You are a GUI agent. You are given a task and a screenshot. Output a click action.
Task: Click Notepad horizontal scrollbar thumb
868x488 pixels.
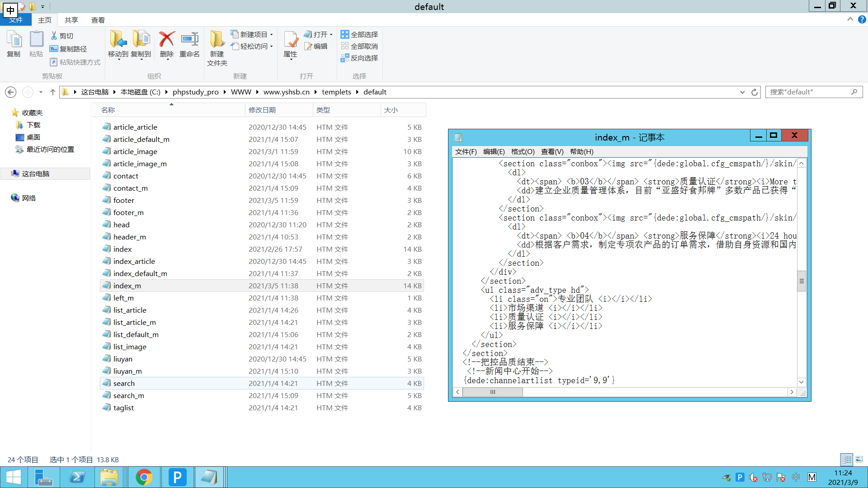pyautogui.click(x=493, y=392)
